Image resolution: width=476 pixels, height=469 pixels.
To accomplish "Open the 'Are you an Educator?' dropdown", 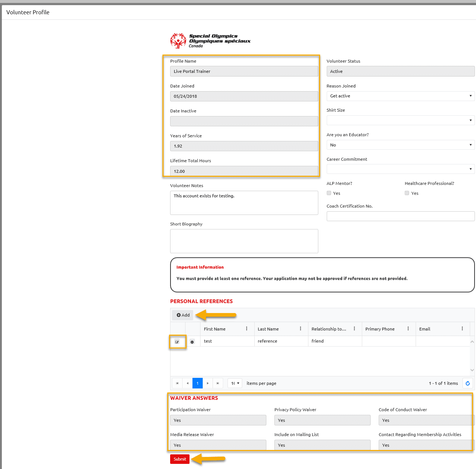I will pos(401,145).
